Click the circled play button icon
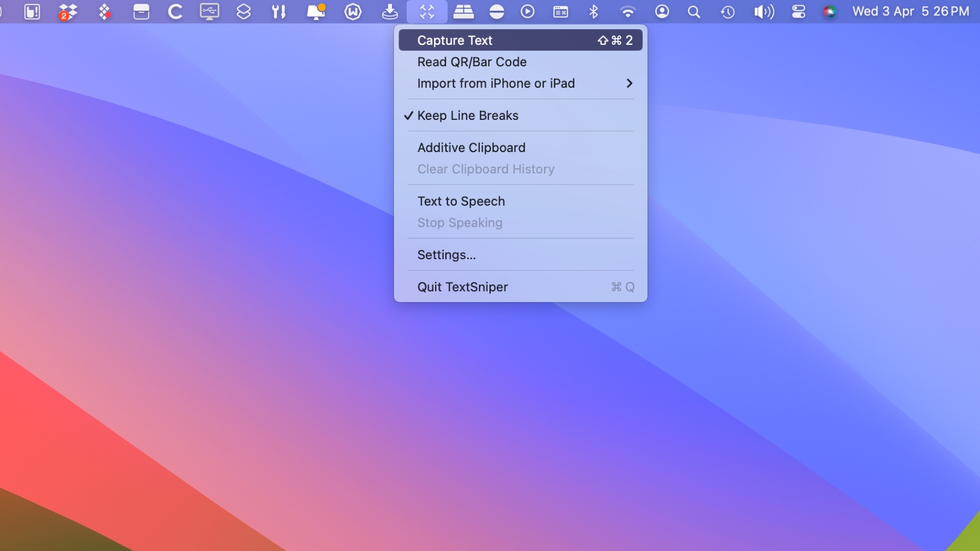 coord(527,12)
